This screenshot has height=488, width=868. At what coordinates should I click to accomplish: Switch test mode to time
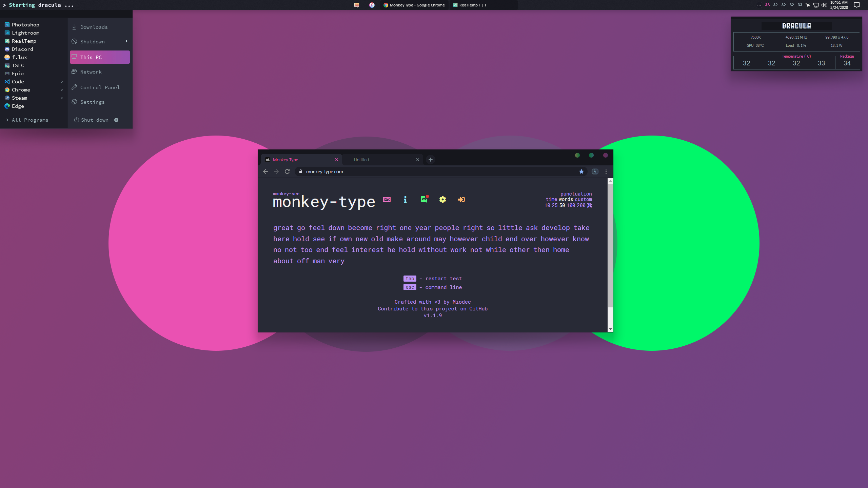[x=551, y=199]
